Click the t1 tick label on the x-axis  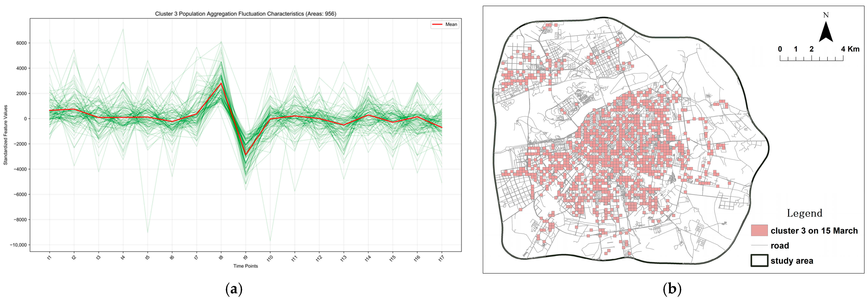50,257
